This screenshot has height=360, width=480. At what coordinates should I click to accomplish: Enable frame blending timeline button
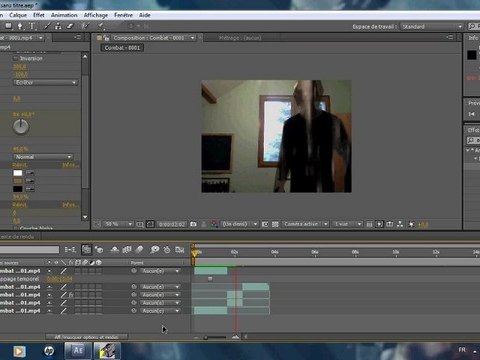[127, 249]
